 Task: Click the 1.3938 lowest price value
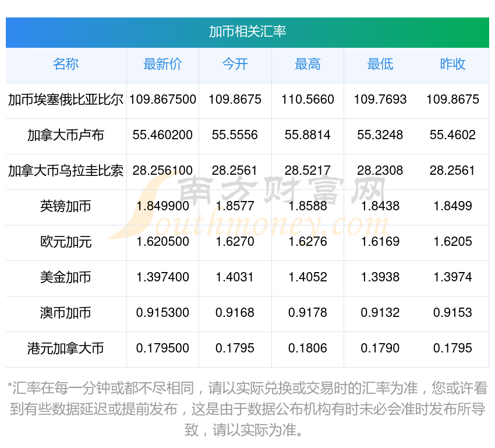380,277
